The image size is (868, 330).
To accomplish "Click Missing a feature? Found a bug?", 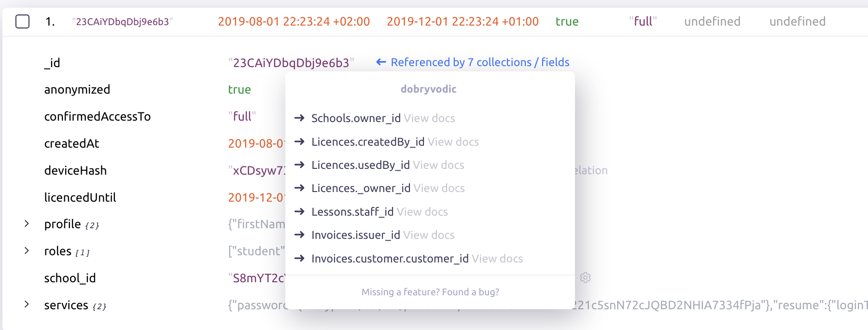I will point(430,292).
